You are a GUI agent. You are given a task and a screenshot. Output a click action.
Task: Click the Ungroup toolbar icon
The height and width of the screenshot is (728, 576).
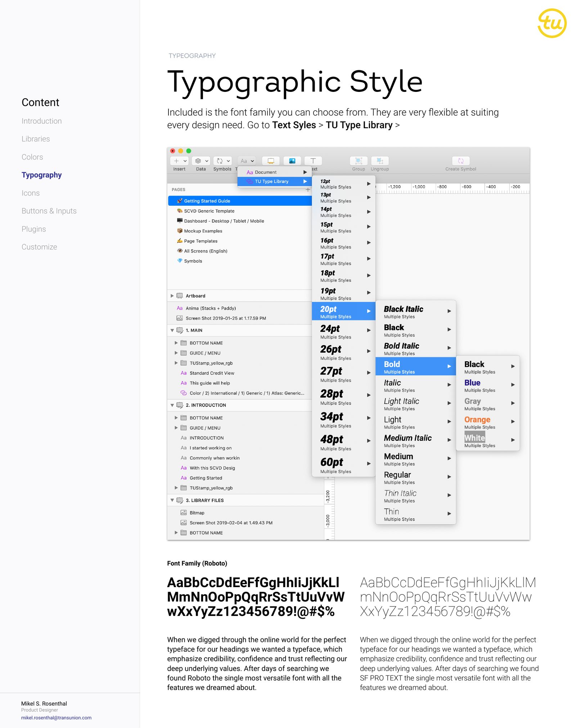click(380, 161)
